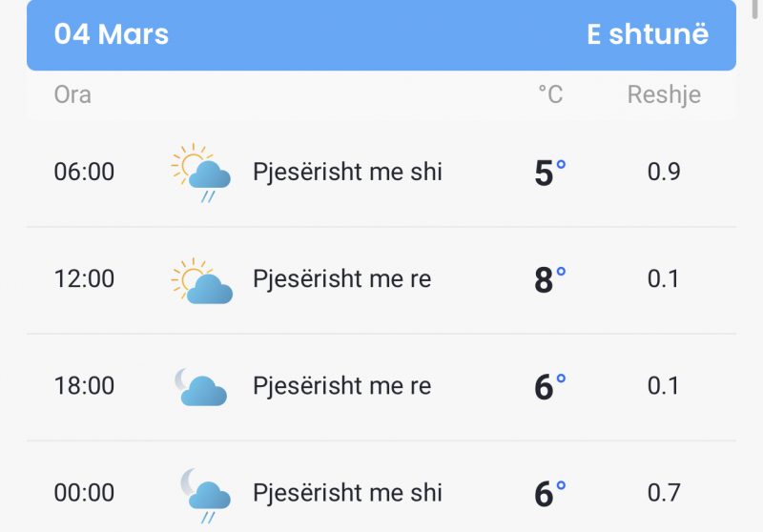This screenshot has height=532, width=763.
Task: Click the 8° temperature at 12:00
Action: [x=550, y=279]
